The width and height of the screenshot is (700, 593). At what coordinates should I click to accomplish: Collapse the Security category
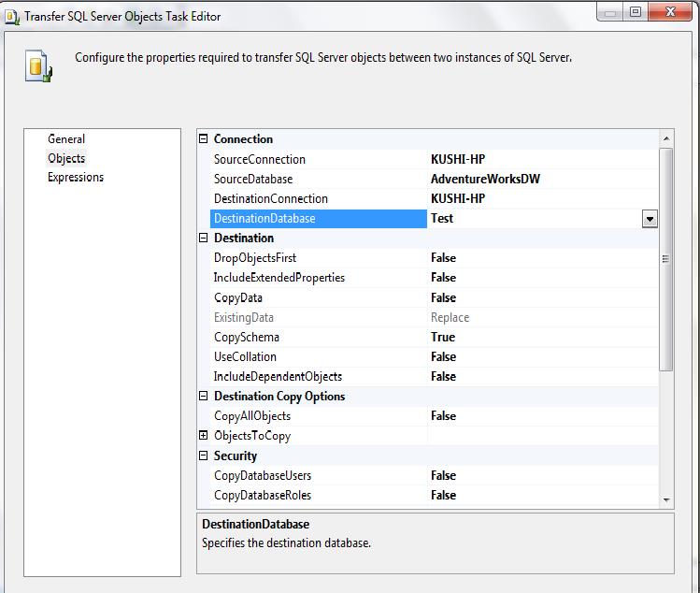pyautogui.click(x=204, y=456)
